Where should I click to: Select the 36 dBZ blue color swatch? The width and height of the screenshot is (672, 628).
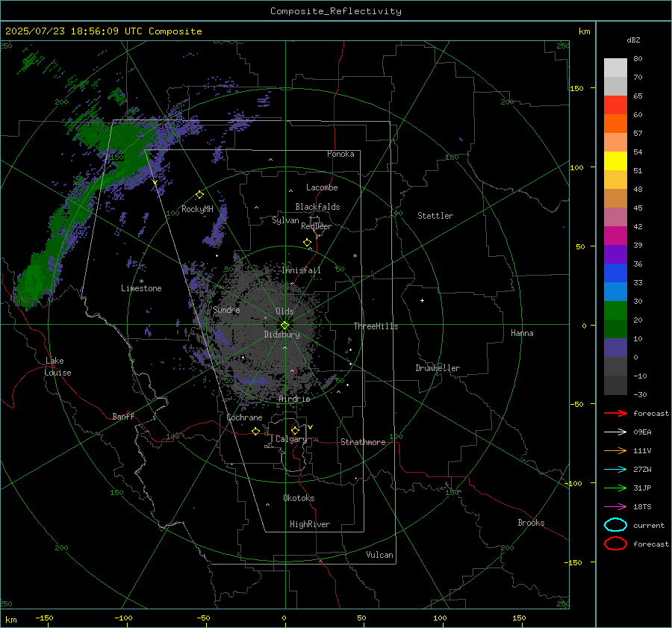(615, 273)
